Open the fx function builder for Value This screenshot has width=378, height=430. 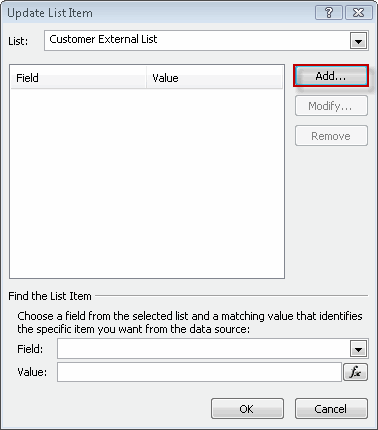(355, 372)
